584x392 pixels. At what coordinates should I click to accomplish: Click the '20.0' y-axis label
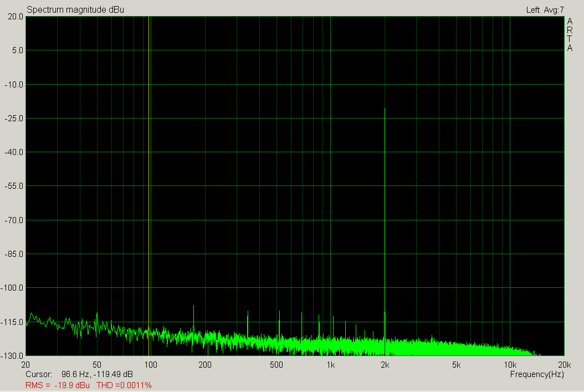coord(16,17)
